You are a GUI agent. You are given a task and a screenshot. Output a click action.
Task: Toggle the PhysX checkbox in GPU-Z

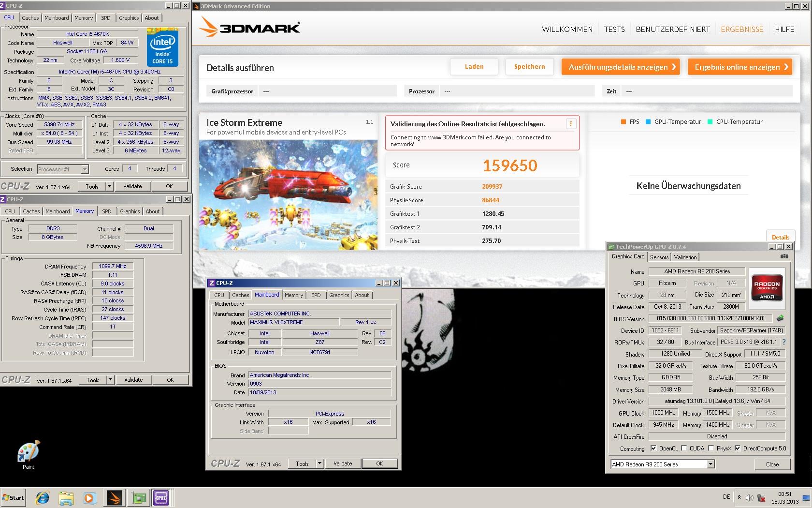pos(711,448)
